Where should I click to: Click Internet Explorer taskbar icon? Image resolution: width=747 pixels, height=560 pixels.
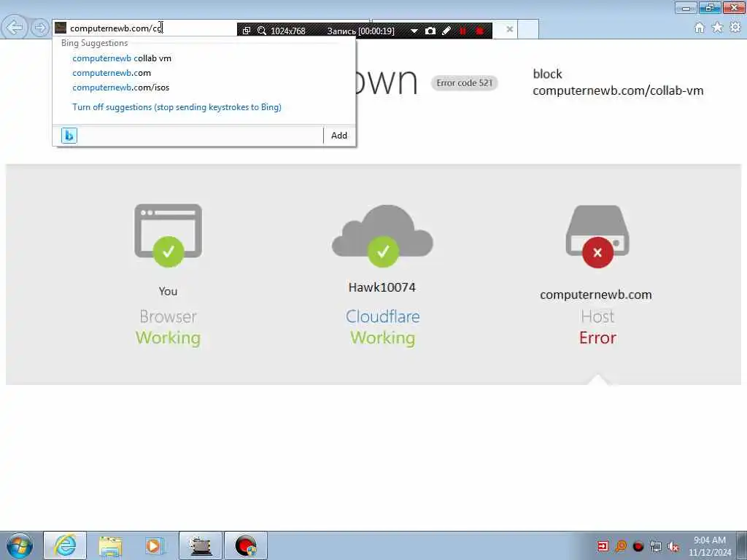click(x=65, y=545)
